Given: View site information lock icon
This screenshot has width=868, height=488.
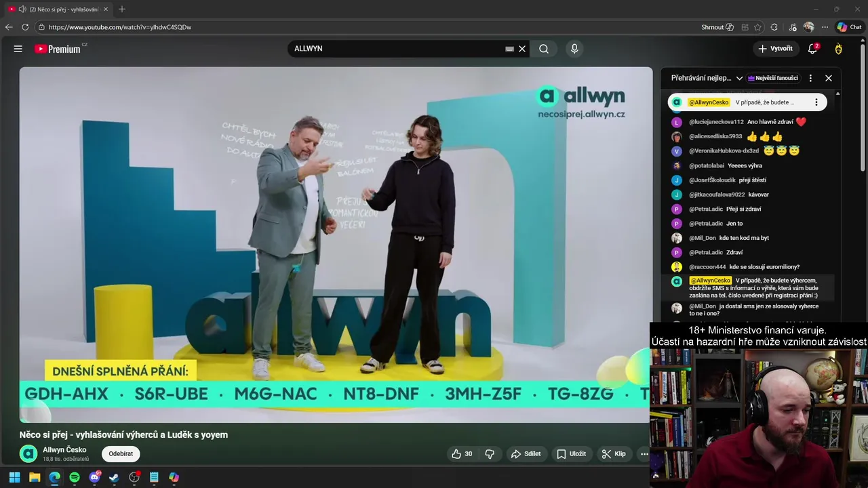Looking at the screenshot, I should pos(41,27).
